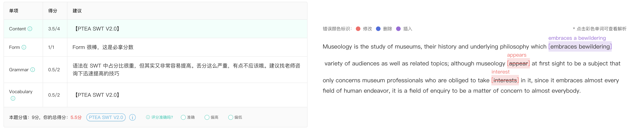Image resolution: width=644 pixels, height=130 pixels.
Task: Click the PTEA SWT V2.0 badge button
Action: [x=106, y=117]
